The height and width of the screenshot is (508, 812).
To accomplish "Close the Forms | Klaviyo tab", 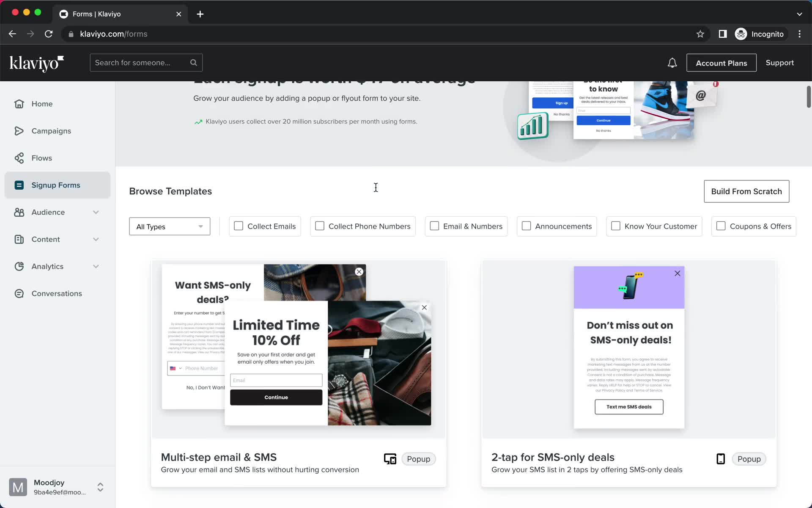I will [178, 14].
